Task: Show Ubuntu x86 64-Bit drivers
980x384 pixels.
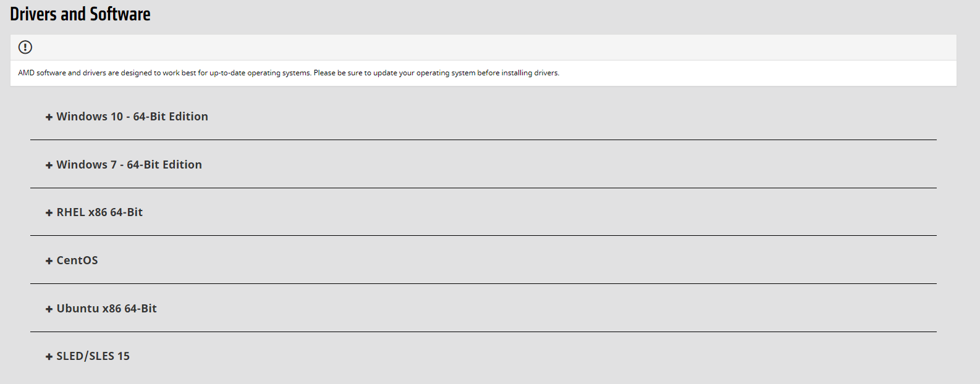Action: tap(107, 309)
